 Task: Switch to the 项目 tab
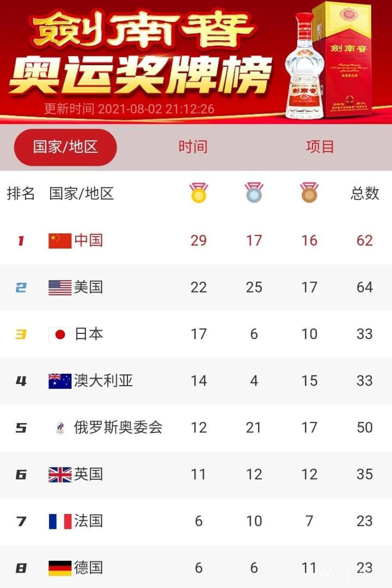[x=320, y=147]
